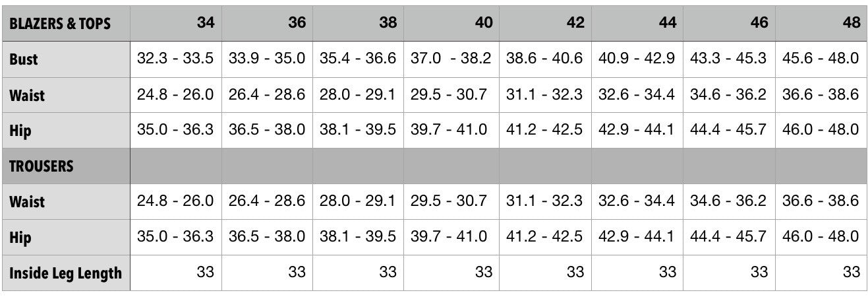Click Bust value 35.4 - 36.6

358,59
